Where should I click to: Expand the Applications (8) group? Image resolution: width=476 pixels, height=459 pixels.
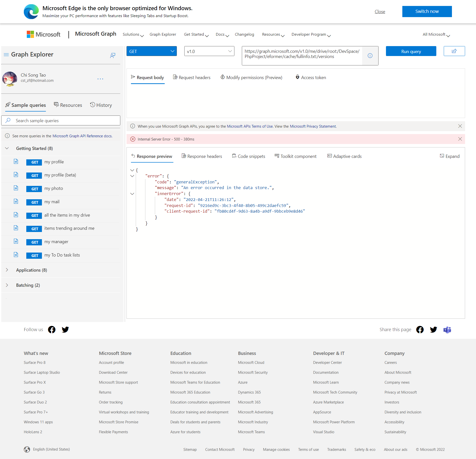coord(7,270)
